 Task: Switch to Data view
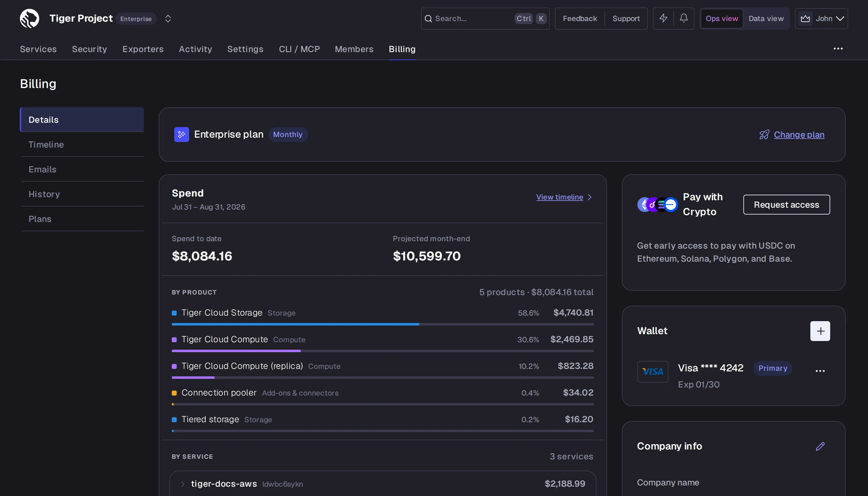tap(766, 18)
